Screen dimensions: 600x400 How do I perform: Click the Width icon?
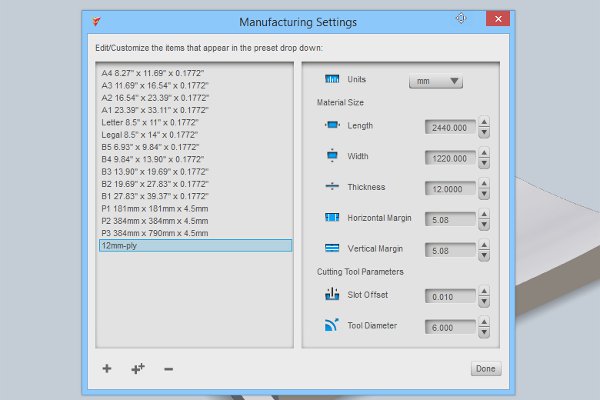[x=332, y=155]
